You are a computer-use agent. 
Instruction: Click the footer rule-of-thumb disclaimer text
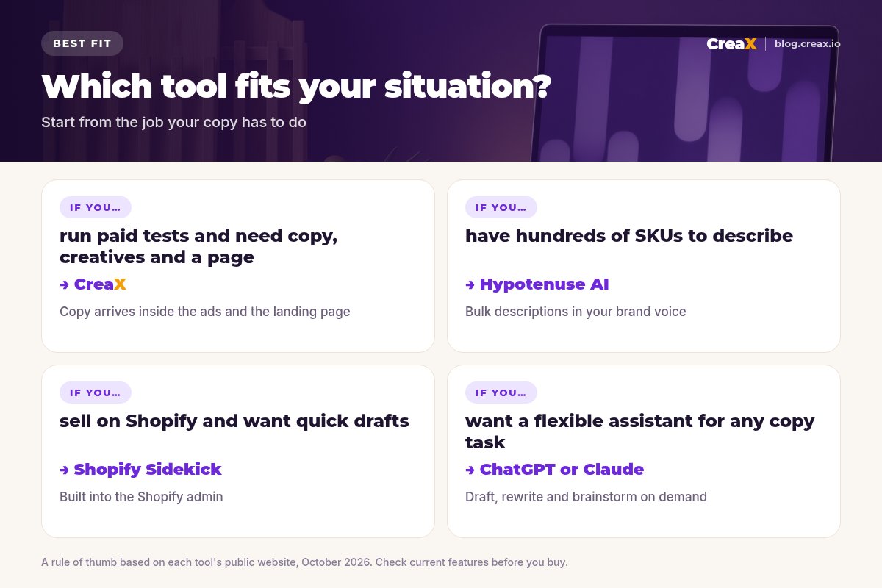tap(304, 562)
